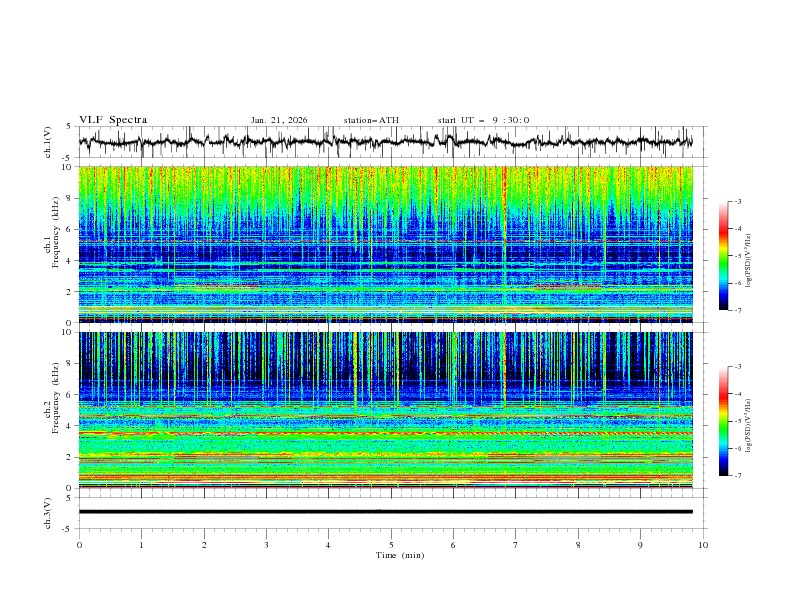Click the ch.2 spectrogram color scale bar
The width and height of the screenshot is (792, 612).
point(724,421)
